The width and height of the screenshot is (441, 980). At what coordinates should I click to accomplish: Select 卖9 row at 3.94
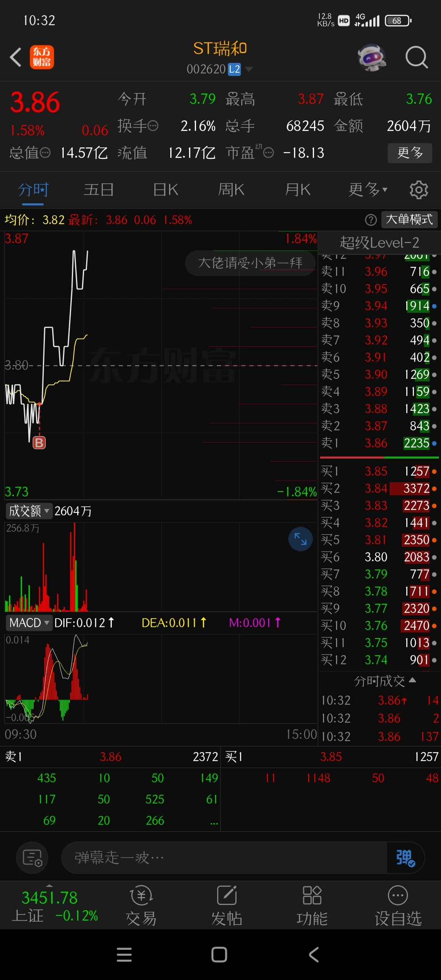[x=379, y=306]
